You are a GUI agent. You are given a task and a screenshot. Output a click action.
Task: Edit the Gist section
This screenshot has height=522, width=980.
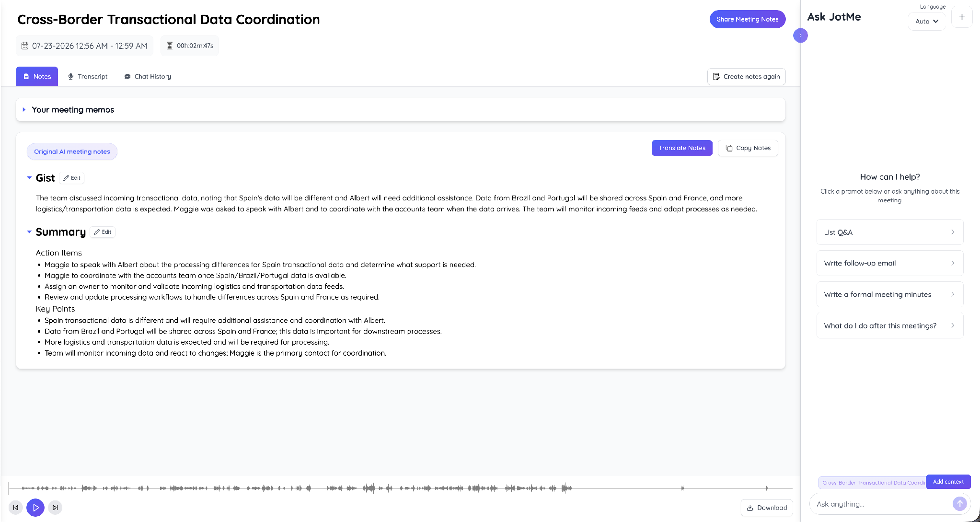72,178
